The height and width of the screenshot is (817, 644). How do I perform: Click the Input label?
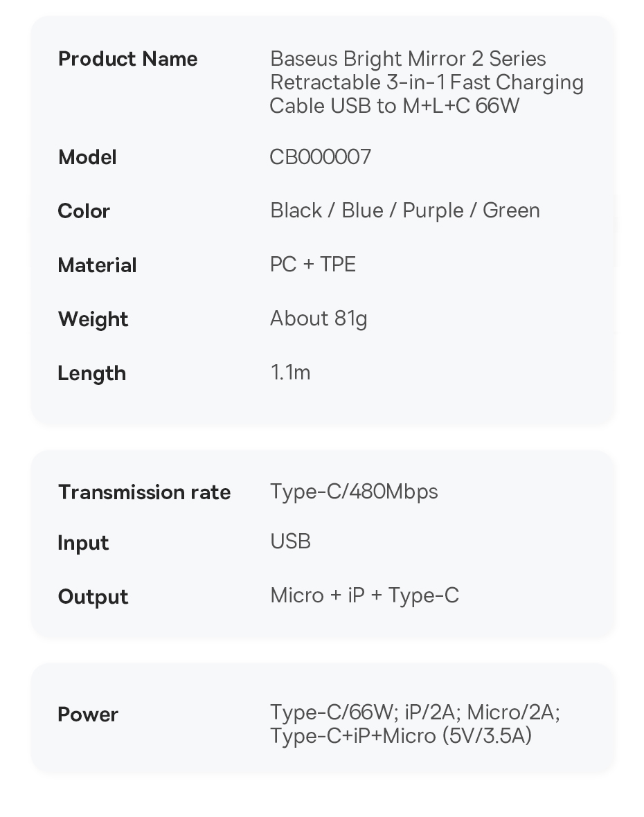83,543
